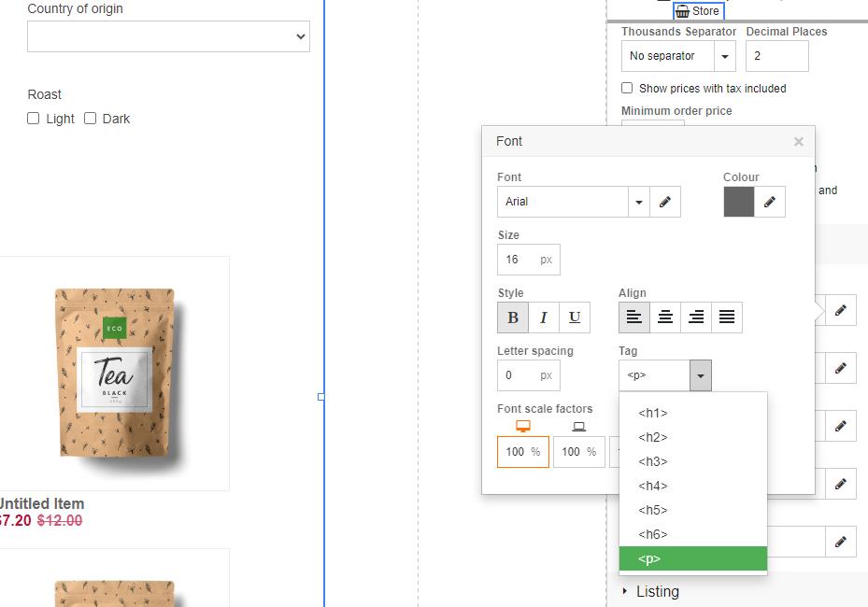868x607 pixels.
Task: Check the Light roast filter
Action: point(34,119)
